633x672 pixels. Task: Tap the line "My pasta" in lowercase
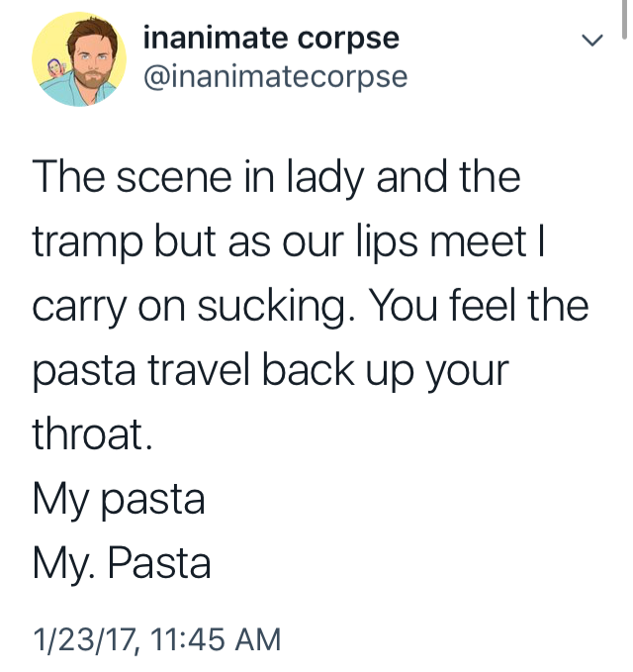(119, 499)
